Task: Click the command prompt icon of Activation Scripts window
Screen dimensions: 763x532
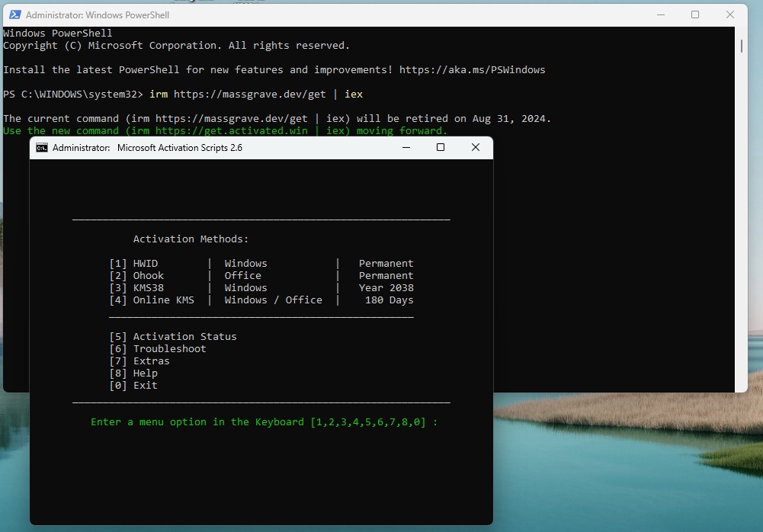Action: (x=42, y=148)
